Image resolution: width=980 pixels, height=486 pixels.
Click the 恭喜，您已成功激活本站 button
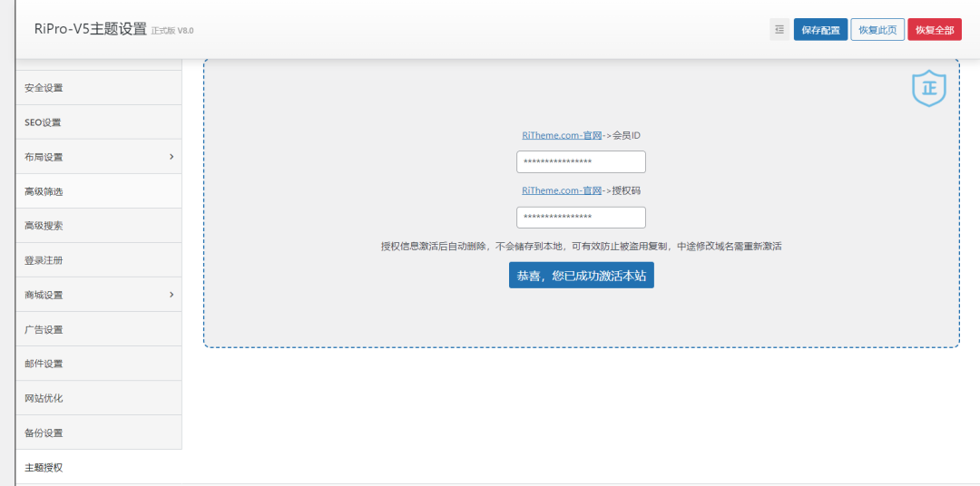581,276
